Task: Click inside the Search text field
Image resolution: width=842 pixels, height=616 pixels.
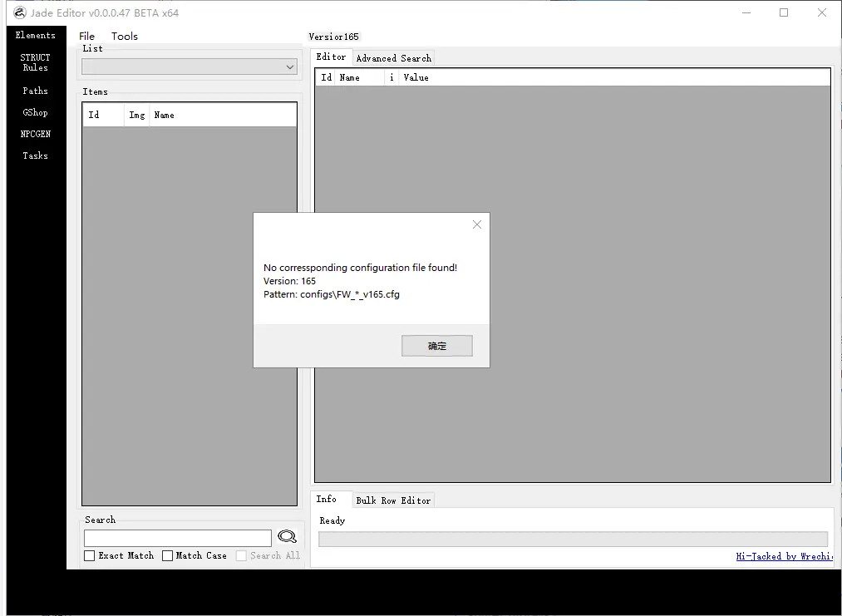Action: (x=178, y=538)
